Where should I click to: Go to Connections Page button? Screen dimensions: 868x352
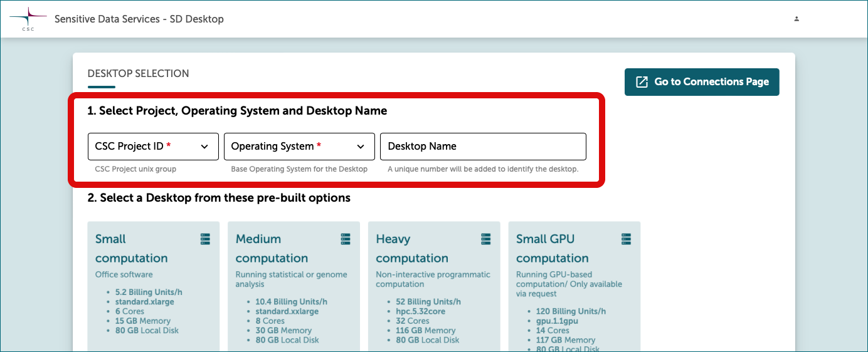pos(702,82)
